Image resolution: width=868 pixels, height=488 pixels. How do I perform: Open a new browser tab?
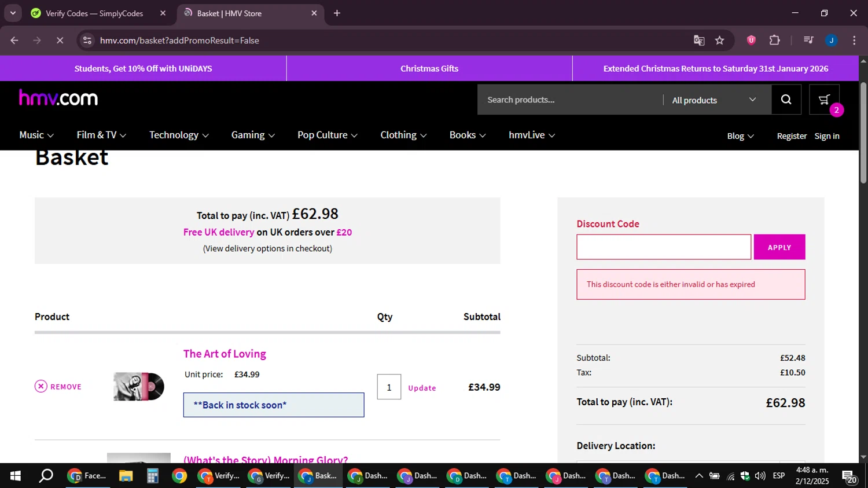pyautogui.click(x=337, y=13)
